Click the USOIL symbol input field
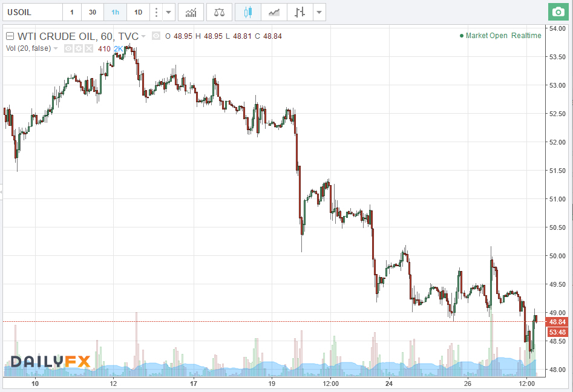Viewport: 573px width, 392px height. coord(33,13)
